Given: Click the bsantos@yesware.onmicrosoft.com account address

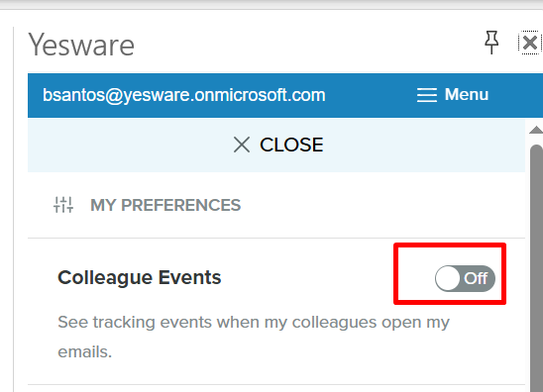Looking at the screenshot, I should [x=184, y=95].
